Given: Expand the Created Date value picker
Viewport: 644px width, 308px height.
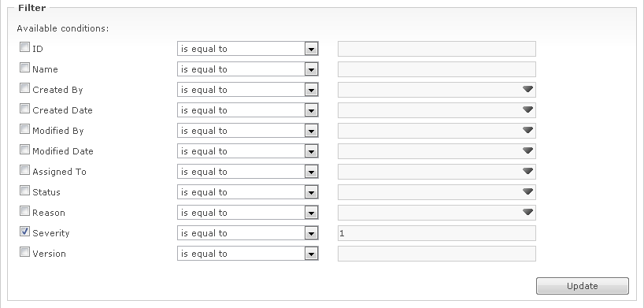Looking at the screenshot, I should click(x=527, y=109).
